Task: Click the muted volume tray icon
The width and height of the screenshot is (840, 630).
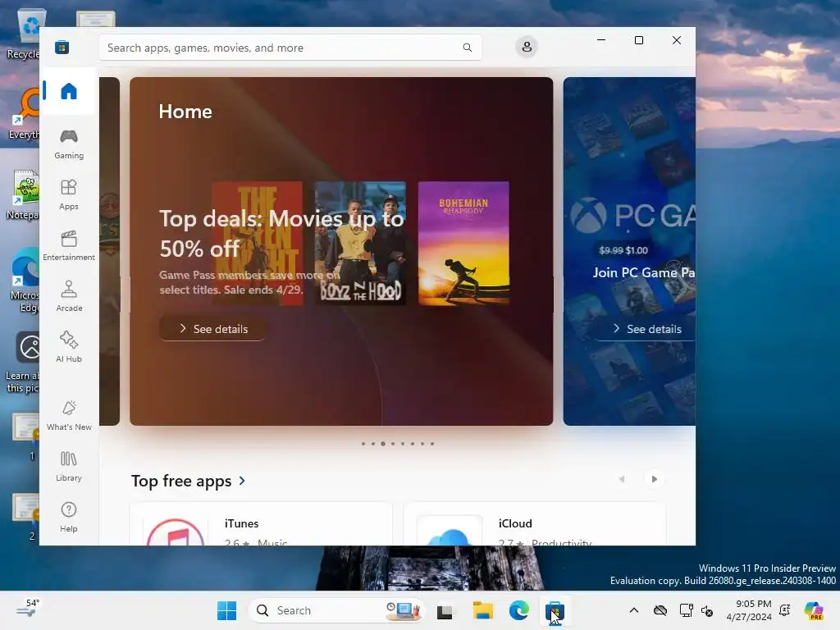Action: tap(707, 610)
